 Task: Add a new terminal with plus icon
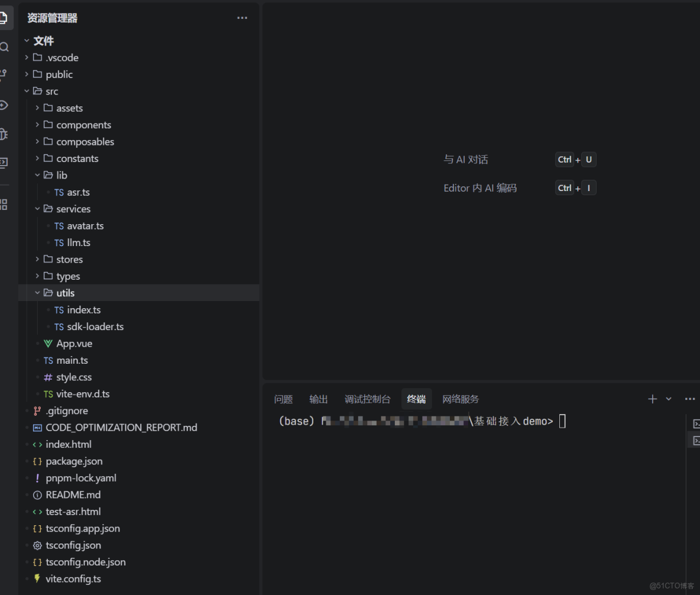coord(652,399)
